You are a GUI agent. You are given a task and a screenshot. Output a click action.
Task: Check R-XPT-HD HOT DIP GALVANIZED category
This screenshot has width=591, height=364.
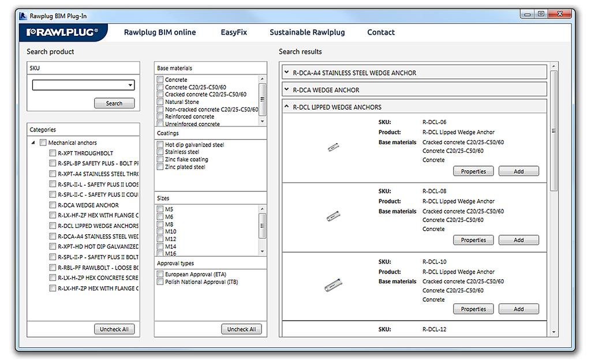[53, 246]
